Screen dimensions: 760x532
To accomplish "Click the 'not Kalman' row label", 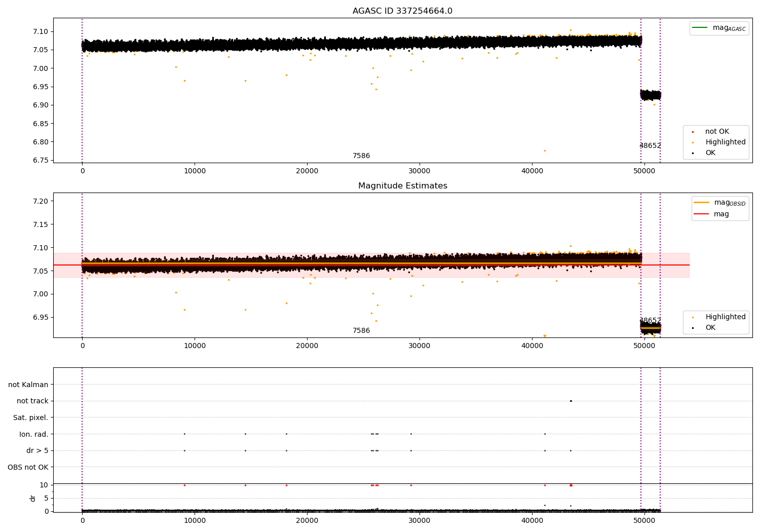I will 28,385.
